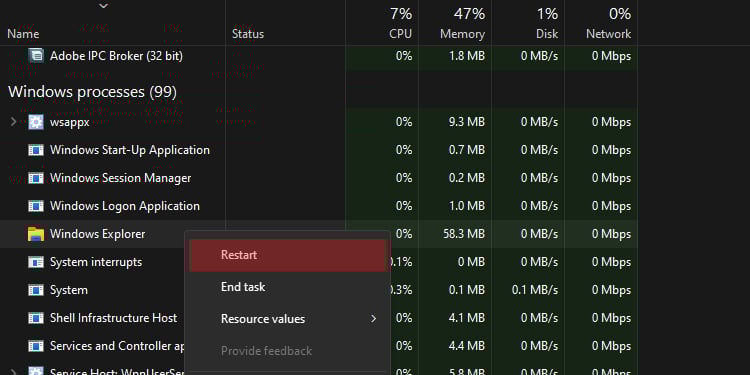The image size is (750, 375).
Task: Sort by the Memory column header
Action: [x=462, y=34]
